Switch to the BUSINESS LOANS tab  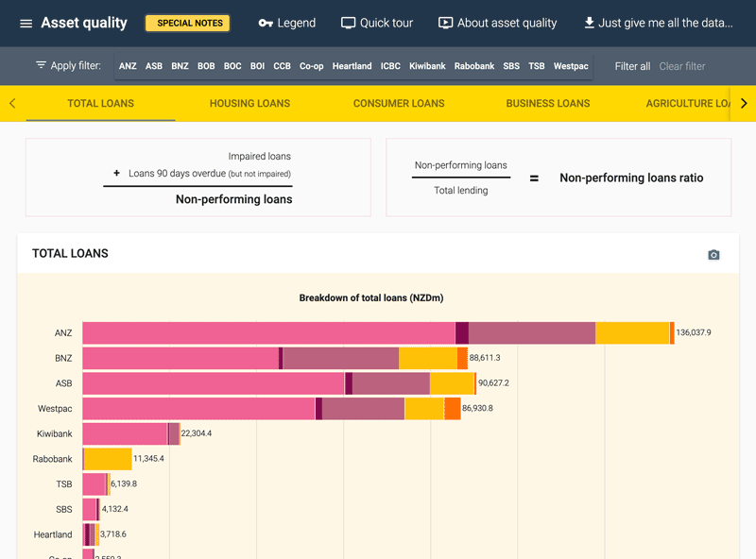click(548, 103)
